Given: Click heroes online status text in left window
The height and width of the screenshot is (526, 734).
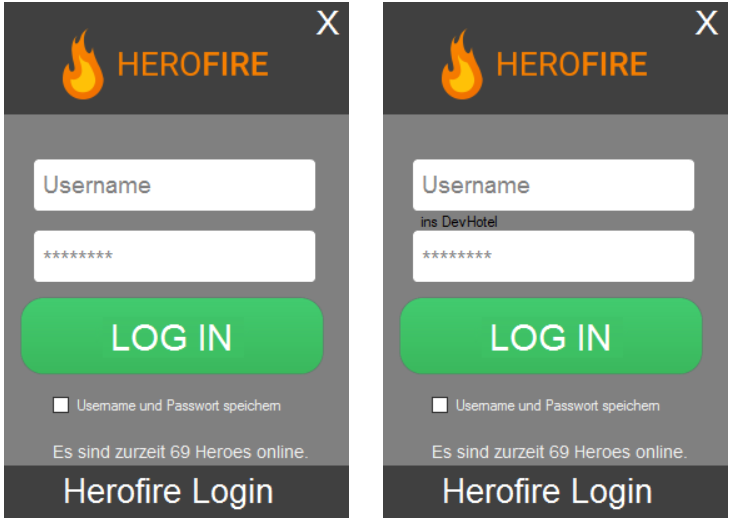Looking at the screenshot, I should (x=181, y=452).
